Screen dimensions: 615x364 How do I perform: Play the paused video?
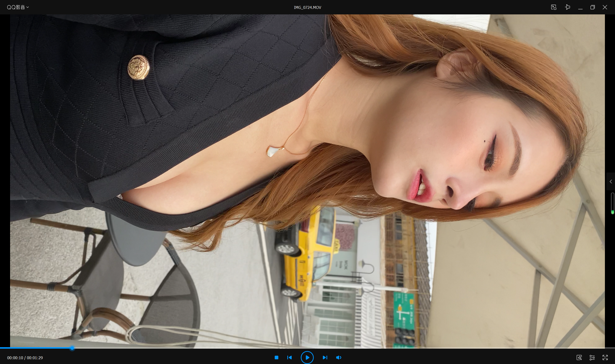click(x=307, y=357)
